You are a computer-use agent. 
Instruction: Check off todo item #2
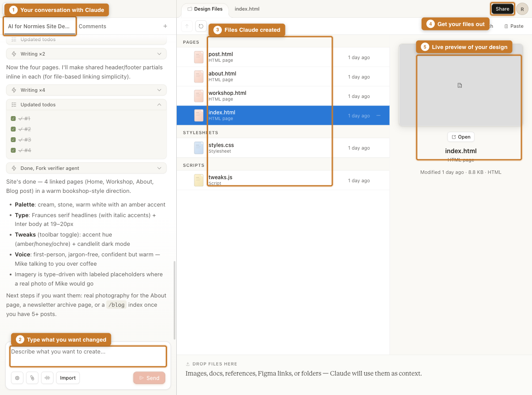pyautogui.click(x=14, y=129)
